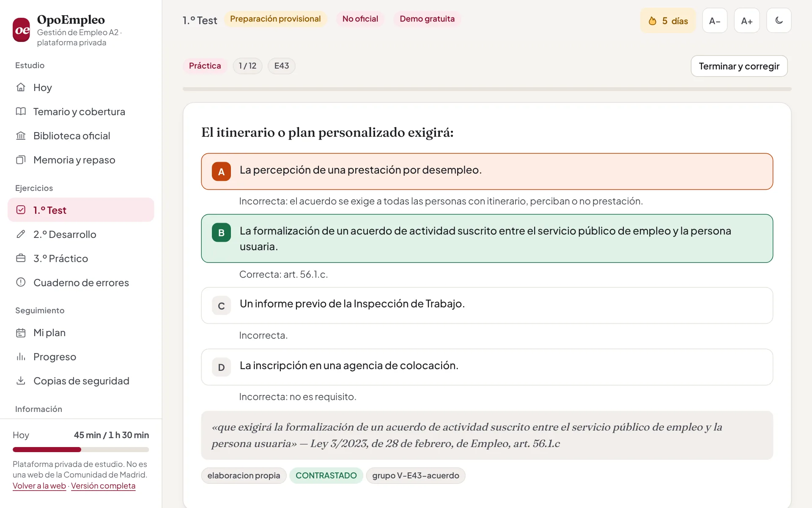Click the briefcase icon for 3.º Práctico
Screen dimensions: 812x508
[21, 258]
